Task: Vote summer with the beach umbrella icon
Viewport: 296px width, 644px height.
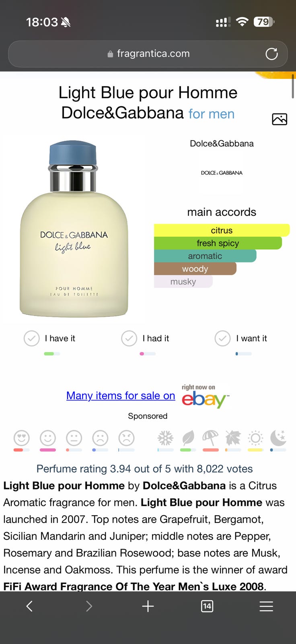Action: [x=210, y=438]
